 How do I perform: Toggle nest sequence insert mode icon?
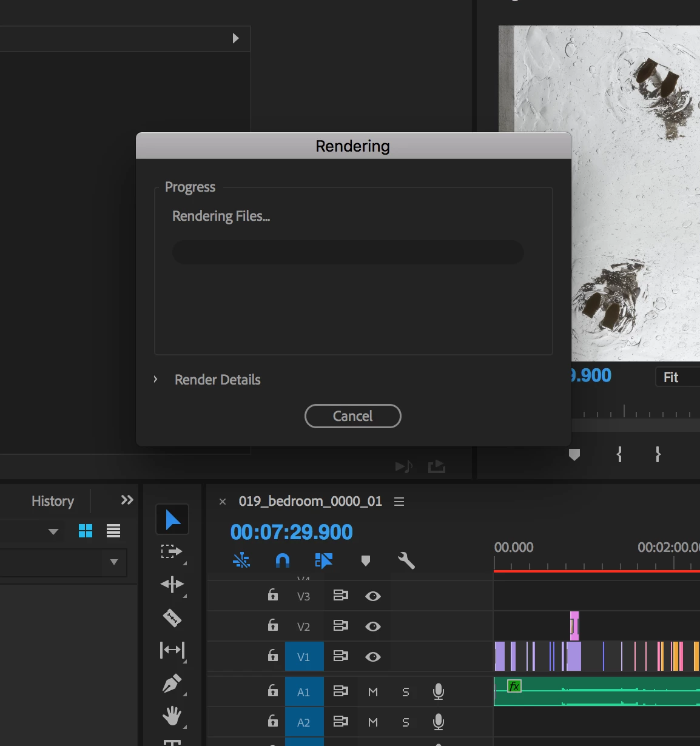click(241, 560)
